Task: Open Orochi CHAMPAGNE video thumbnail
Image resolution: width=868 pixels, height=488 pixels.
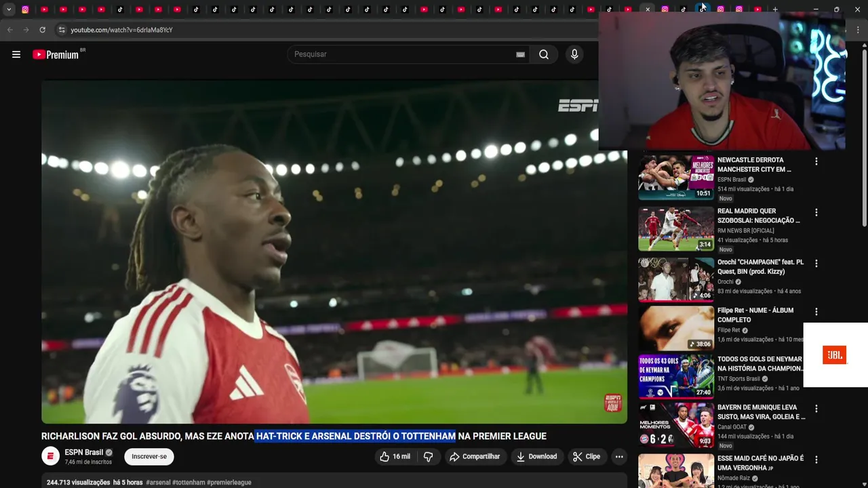Action: (676, 280)
